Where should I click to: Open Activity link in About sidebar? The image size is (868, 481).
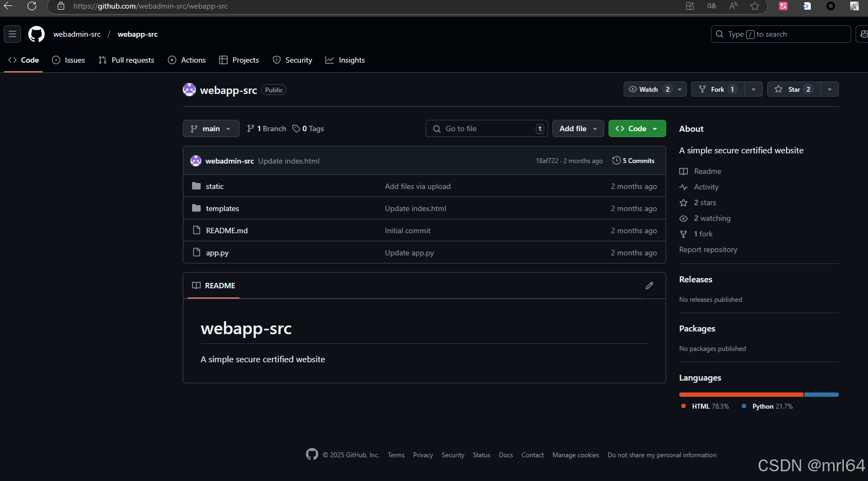coord(706,187)
